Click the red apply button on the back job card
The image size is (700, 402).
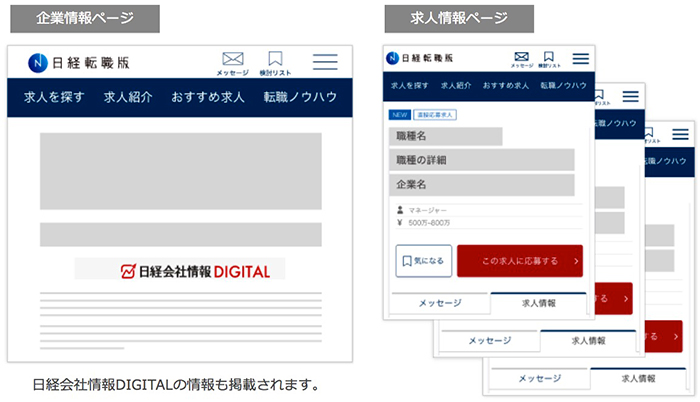coord(664,336)
